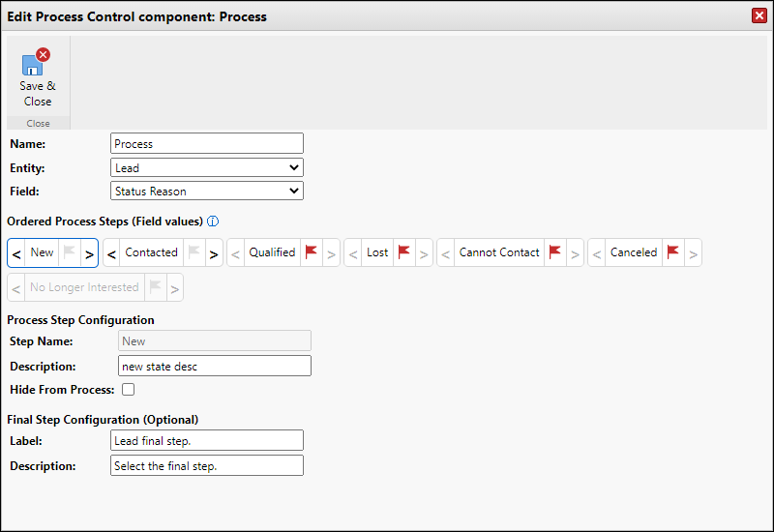Move the Contacted step right using its arrow

click(213, 253)
